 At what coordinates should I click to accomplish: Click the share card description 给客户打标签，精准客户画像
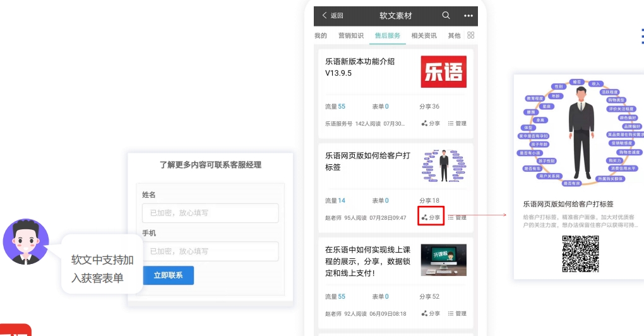580,221
